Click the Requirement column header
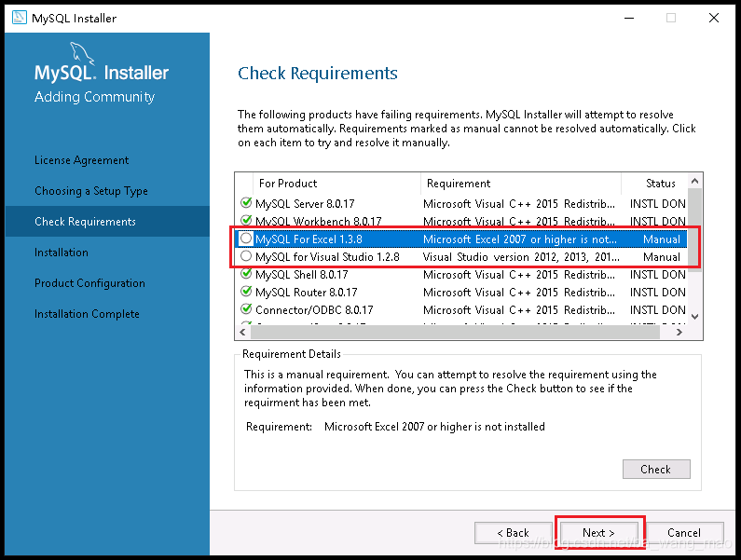This screenshot has width=741, height=560. pyautogui.click(x=520, y=184)
